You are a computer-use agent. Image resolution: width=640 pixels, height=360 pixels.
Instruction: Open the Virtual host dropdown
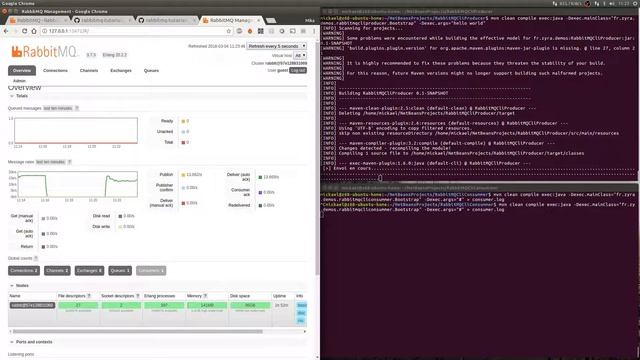[x=300, y=55]
